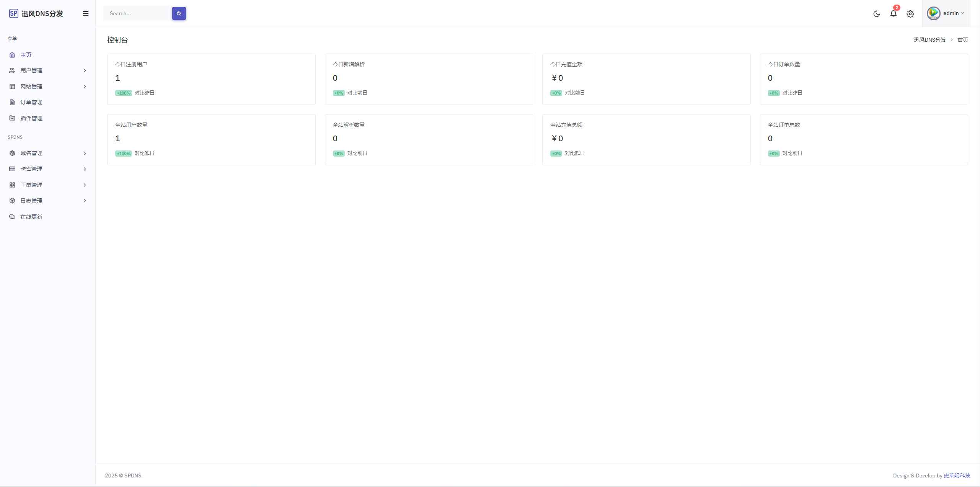Screen dimensions: 980x487
Task: Click the 迅风DNS分发 logo icon
Action: (x=13, y=13)
